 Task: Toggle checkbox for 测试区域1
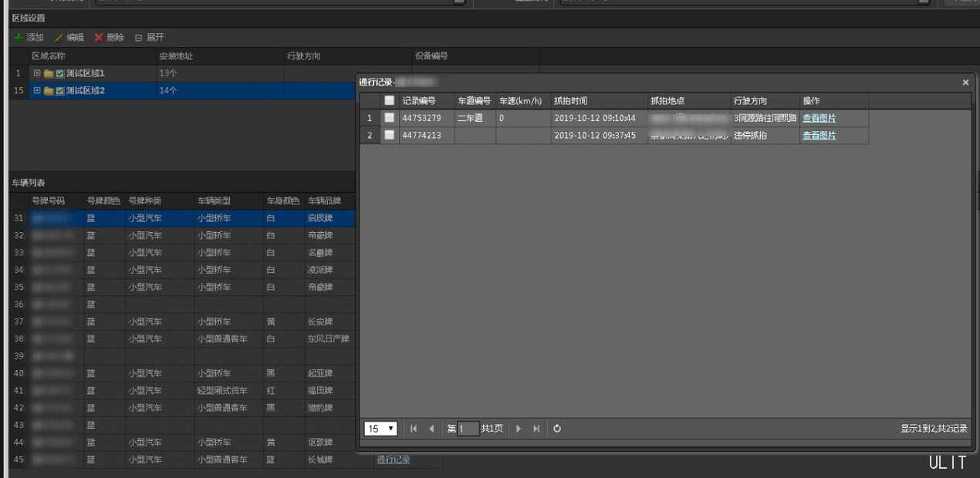pyautogui.click(x=60, y=73)
